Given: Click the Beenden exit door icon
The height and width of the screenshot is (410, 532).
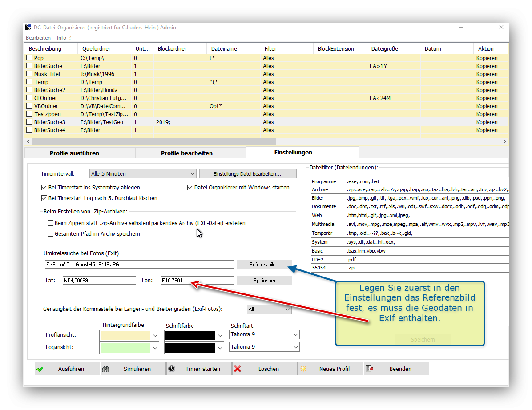Looking at the screenshot, I should point(370,369).
